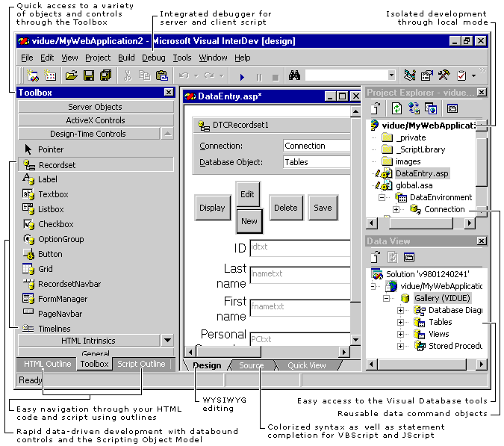Viewport: 504px width, 446px height.
Task: Click the Open Project toolbar icon
Action: click(x=72, y=76)
